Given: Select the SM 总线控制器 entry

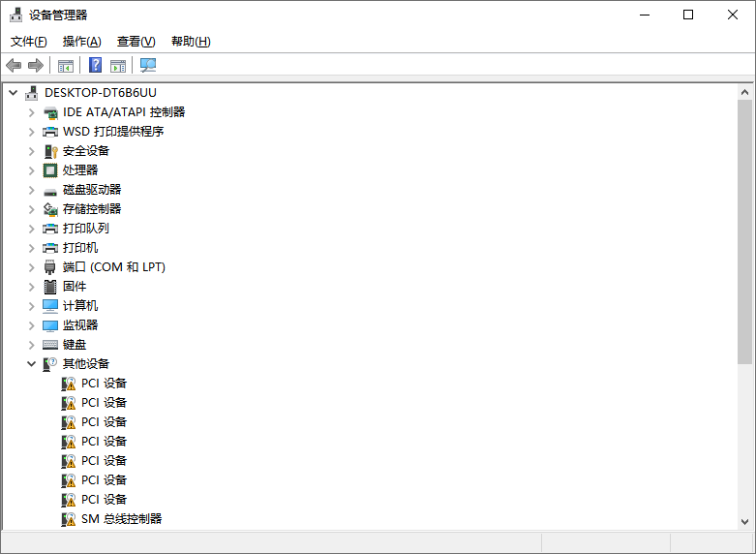Looking at the screenshot, I should tap(122, 519).
